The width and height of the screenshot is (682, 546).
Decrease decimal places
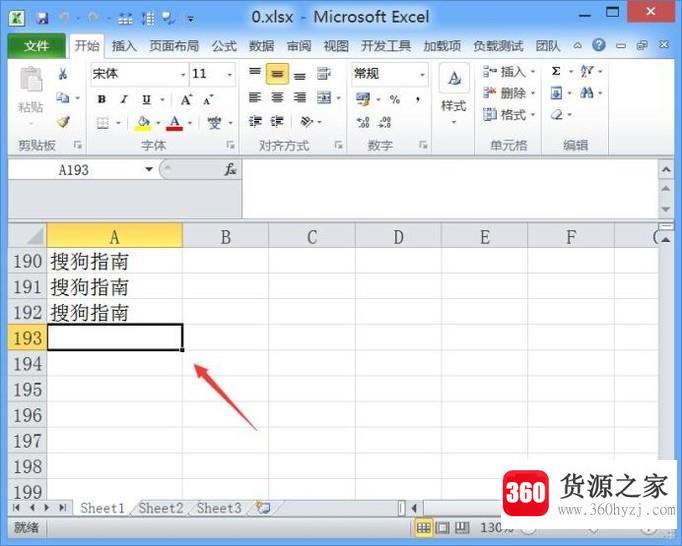[x=384, y=122]
